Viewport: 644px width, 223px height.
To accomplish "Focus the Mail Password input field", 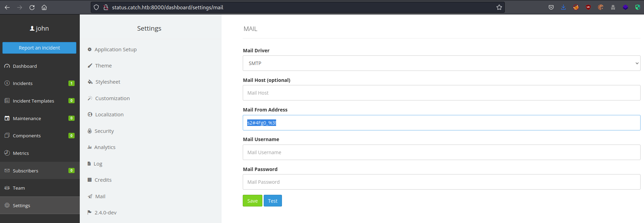I will click(x=441, y=182).
